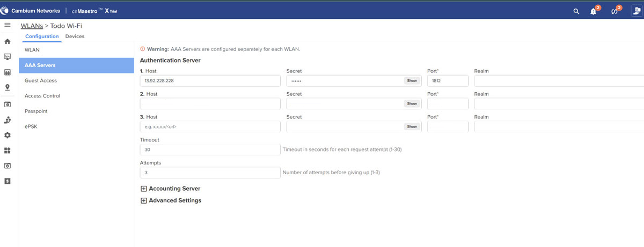Click the monitor dashboard sidebar icon
Image resolution: width=644 pixels, height=247 pixels.
(x=8, y=57)
